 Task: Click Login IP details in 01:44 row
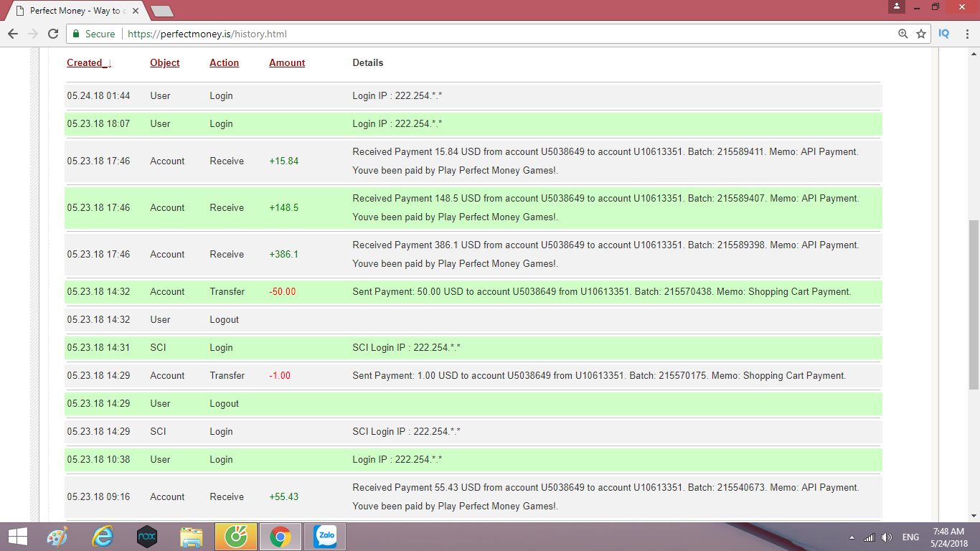[397, 96]
